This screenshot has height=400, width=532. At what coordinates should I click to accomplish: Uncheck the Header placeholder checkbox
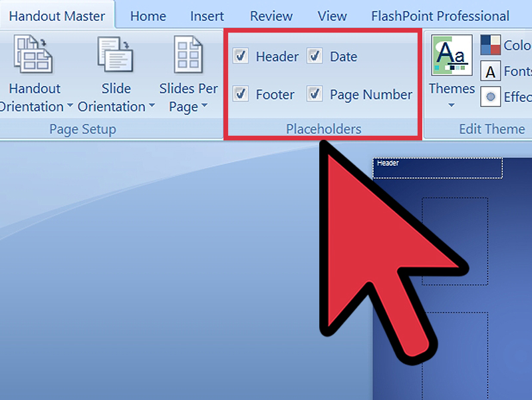241,56
